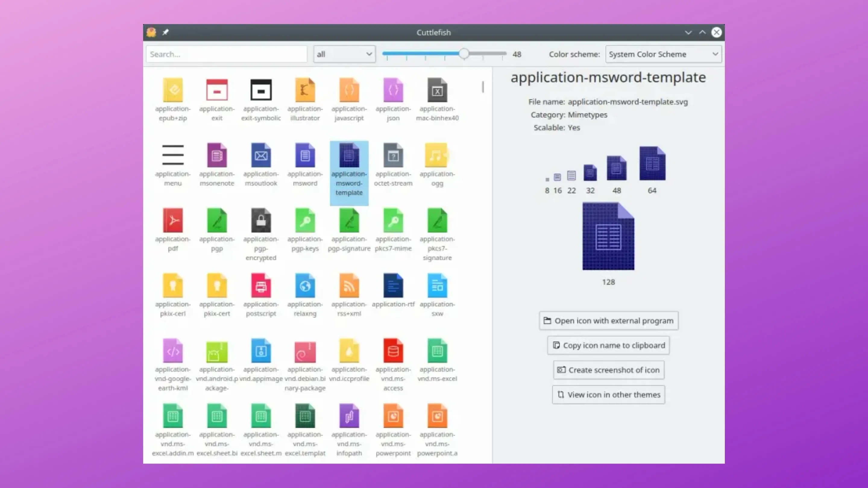Click the 48 size icon preview
The width and height of the screenshot is (868, 488).
617,168
